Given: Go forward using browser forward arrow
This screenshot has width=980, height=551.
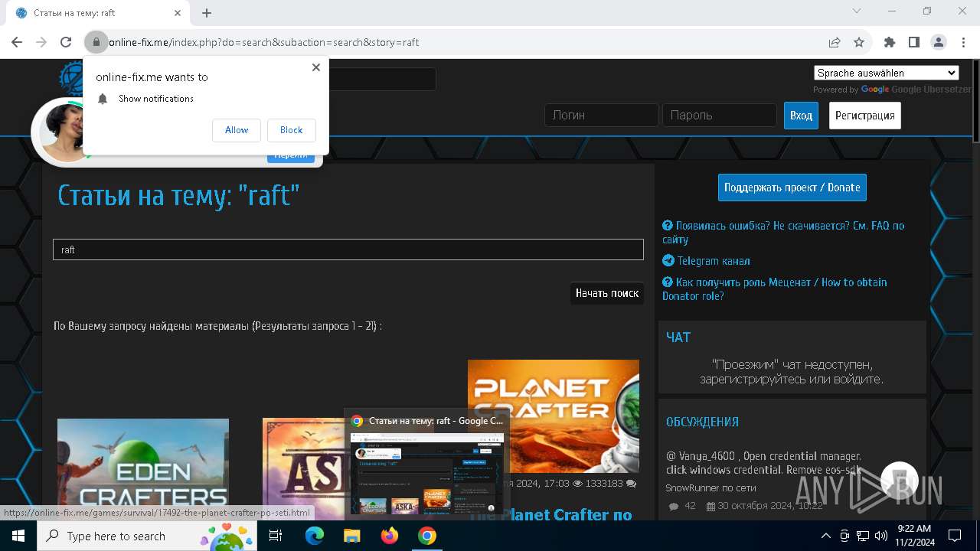Looking at the screenshot, I should pos(41,42).
